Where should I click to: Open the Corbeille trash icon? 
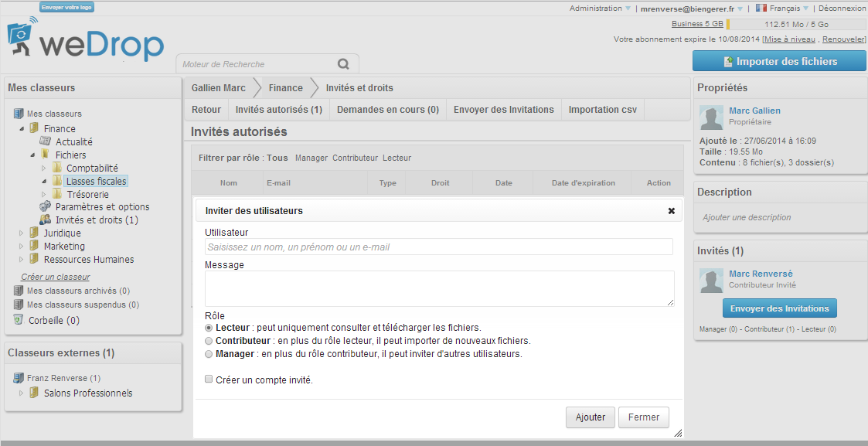click(19, 319)
